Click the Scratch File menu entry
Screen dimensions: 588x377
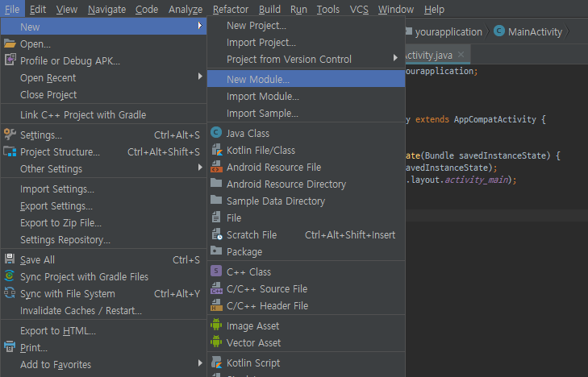[x=252, y=234]
